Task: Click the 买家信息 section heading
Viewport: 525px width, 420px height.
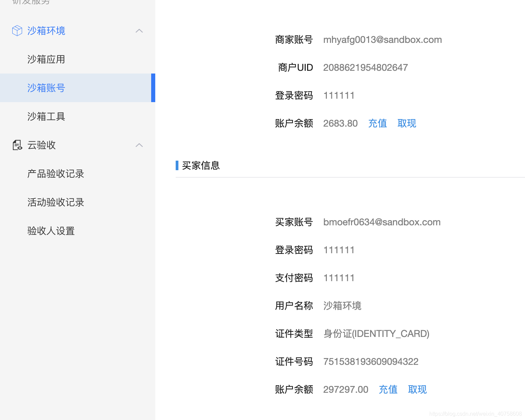Action: (x=201, y=165)
